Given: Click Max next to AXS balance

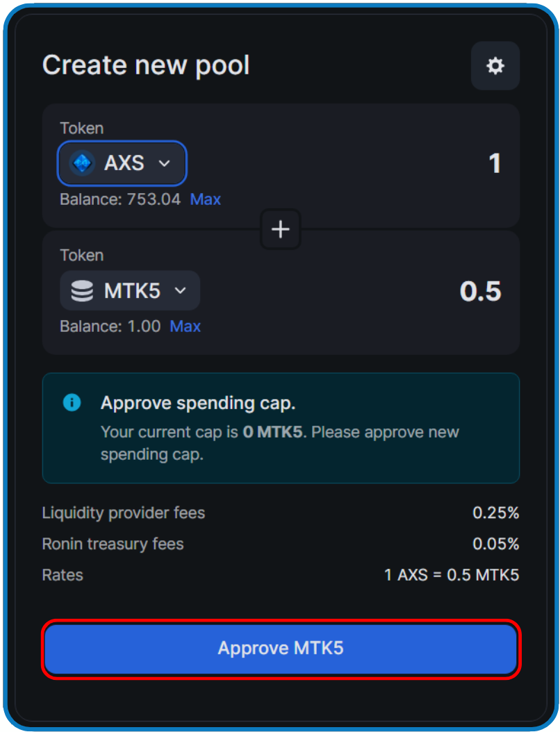Looking at the screenshot, I should coord(205,199).
